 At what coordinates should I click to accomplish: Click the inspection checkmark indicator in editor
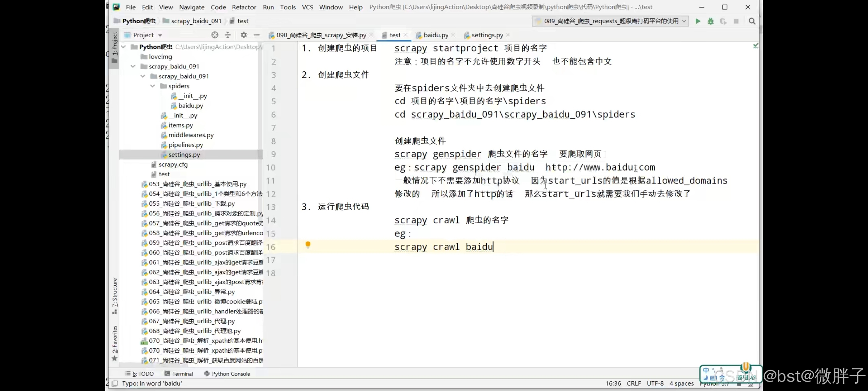pos(756,46)
